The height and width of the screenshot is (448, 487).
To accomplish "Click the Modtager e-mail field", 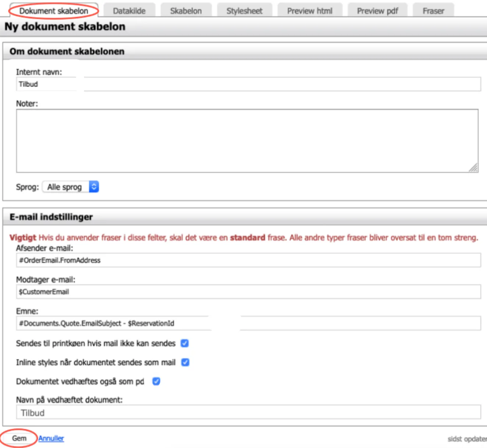I will click(248, 292).
